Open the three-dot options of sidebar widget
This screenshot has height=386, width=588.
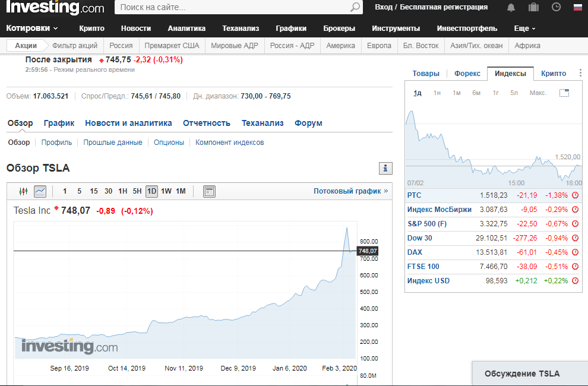[580, 73]
